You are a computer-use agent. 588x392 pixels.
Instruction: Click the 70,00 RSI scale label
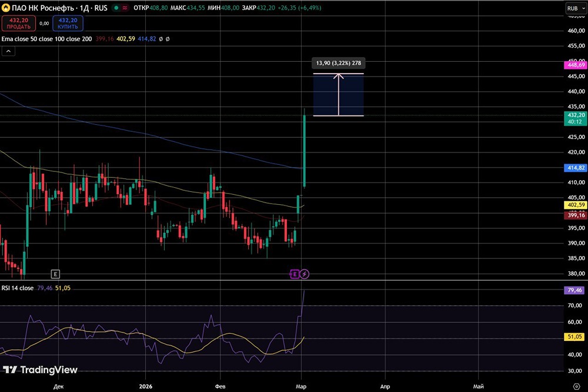click(x=574, y=305)
